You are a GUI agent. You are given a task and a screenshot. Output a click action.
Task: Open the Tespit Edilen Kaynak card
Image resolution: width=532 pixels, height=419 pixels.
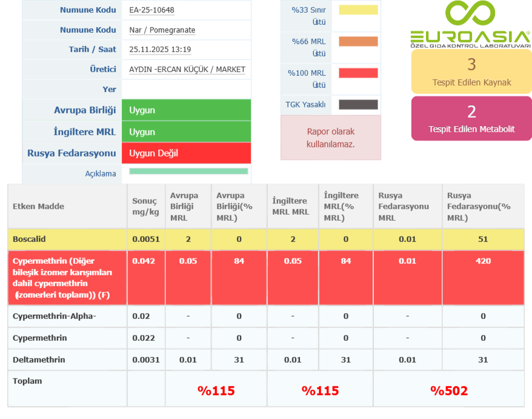coord(471,71)
